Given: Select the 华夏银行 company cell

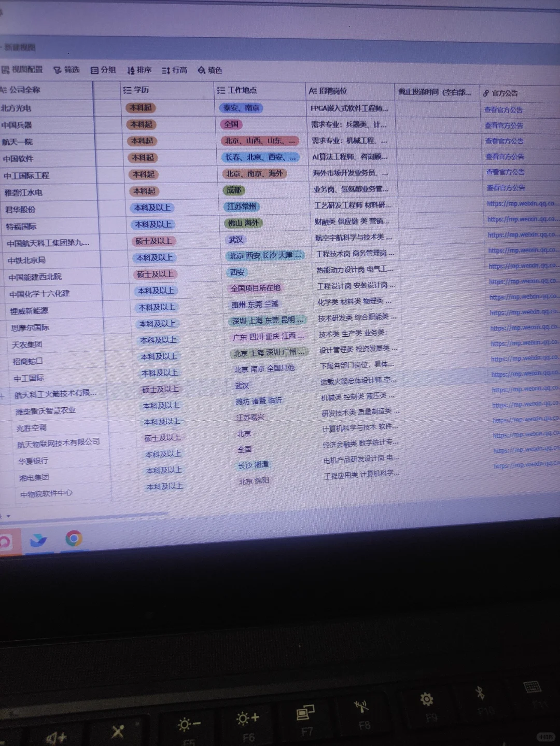Looking at the screenshot, I should [x=33, y=461].
